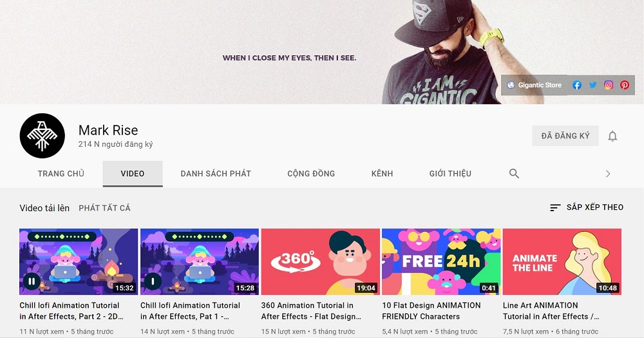Click the Line Art ANIMATION Tutorial title
Viewport: 644px width, 338px height.
tap(551, 311)
